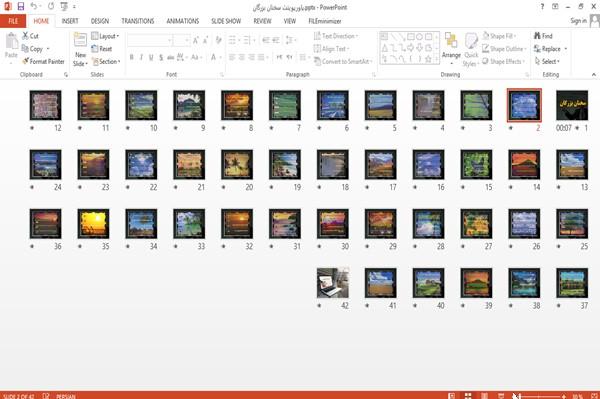This screenshot has height=399, width=600.
Task: Click the Reading View icon in status bar
Action: point(484,396)
